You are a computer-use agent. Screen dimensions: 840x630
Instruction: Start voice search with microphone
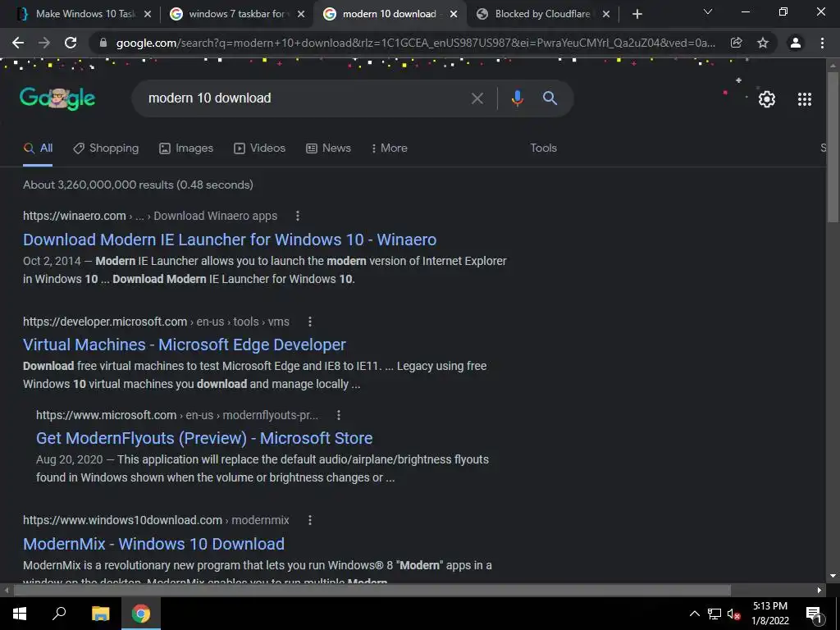[517, 98]
